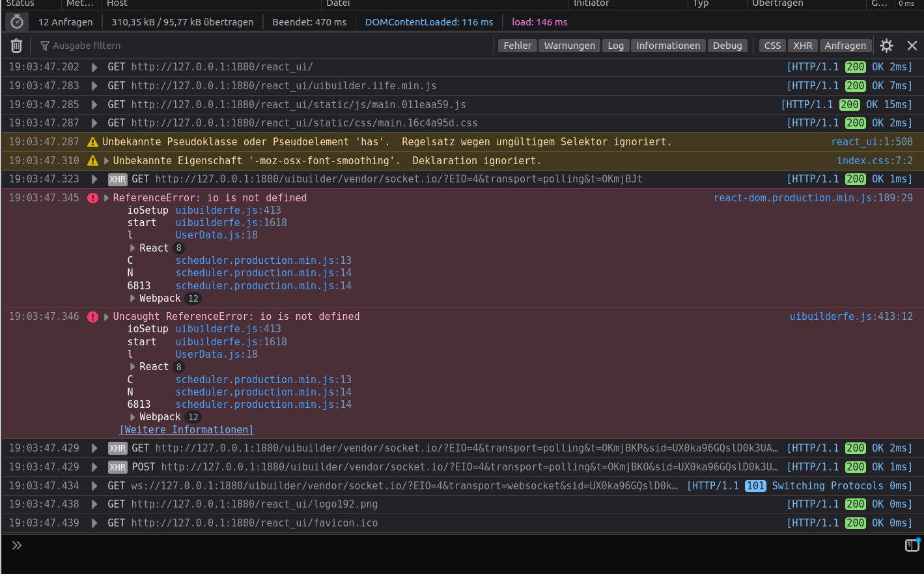Image resolution: width=924 pixels, height=574 pixels.
Task: Switch to the Log filter tab
Action: tap(615, 46)
